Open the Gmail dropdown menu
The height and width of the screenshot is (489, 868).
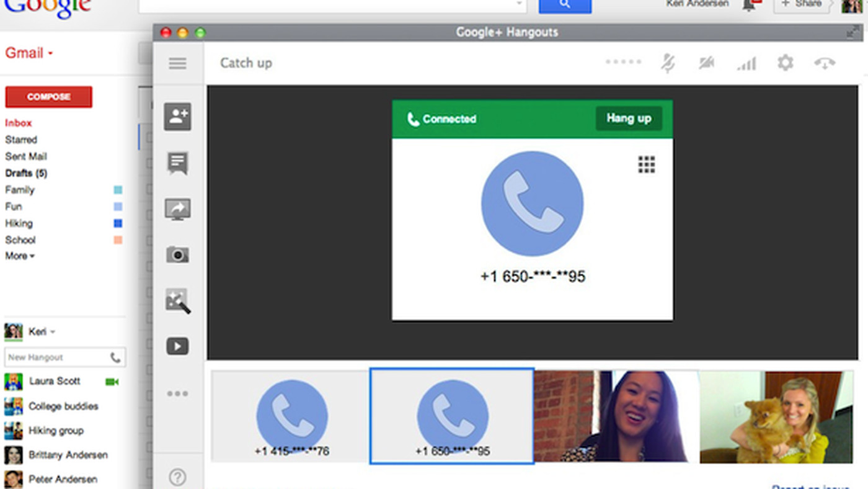click(x=29, y=53)
